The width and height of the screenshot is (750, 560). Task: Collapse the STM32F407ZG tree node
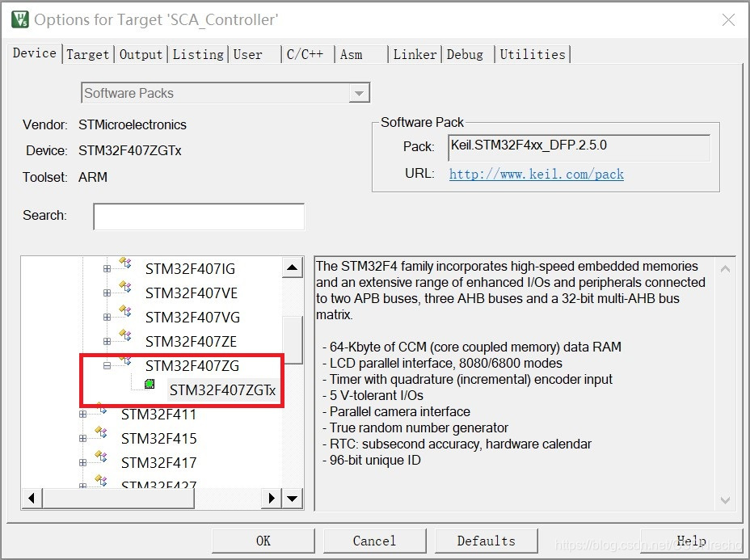(107, 365)
